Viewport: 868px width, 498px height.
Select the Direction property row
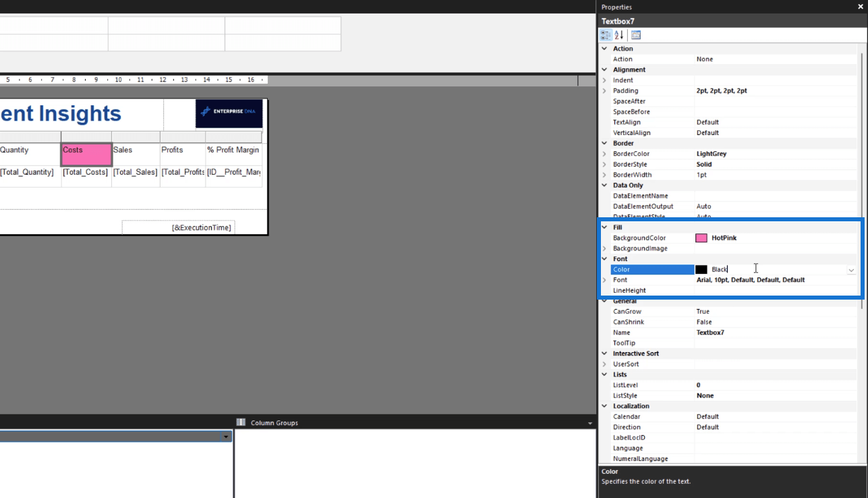[734, 427]
